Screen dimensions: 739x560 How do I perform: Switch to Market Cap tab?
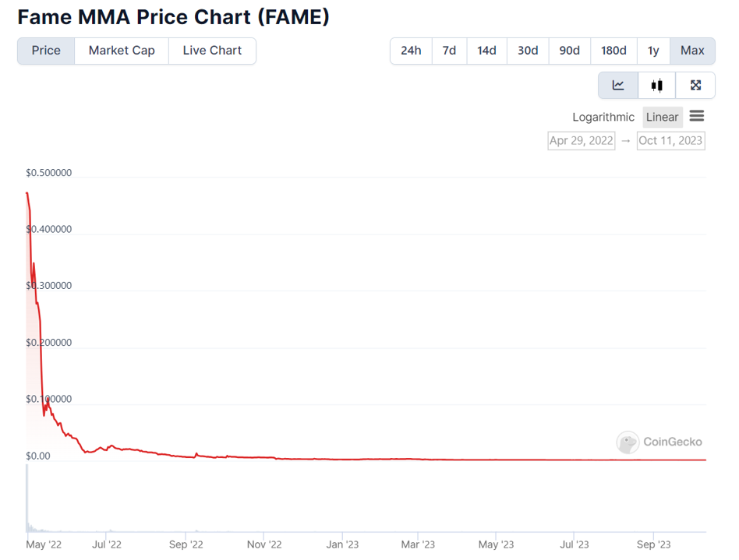[122, 51]
